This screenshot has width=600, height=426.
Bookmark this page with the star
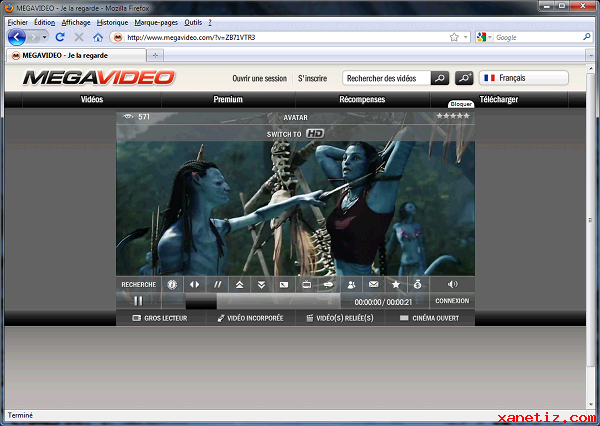(x=454, y=37)
